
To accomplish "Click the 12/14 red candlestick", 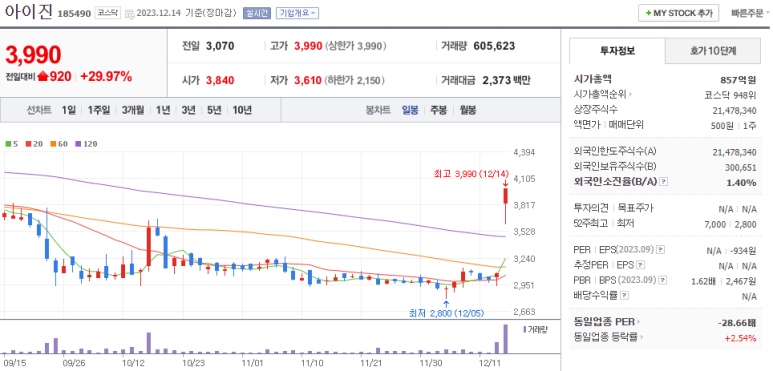I will [506, 205].
